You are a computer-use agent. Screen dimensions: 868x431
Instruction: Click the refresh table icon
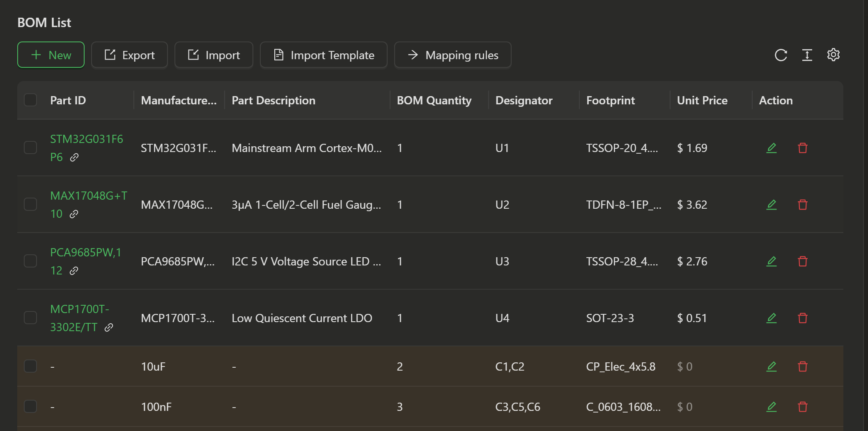[x=781, y=55]
